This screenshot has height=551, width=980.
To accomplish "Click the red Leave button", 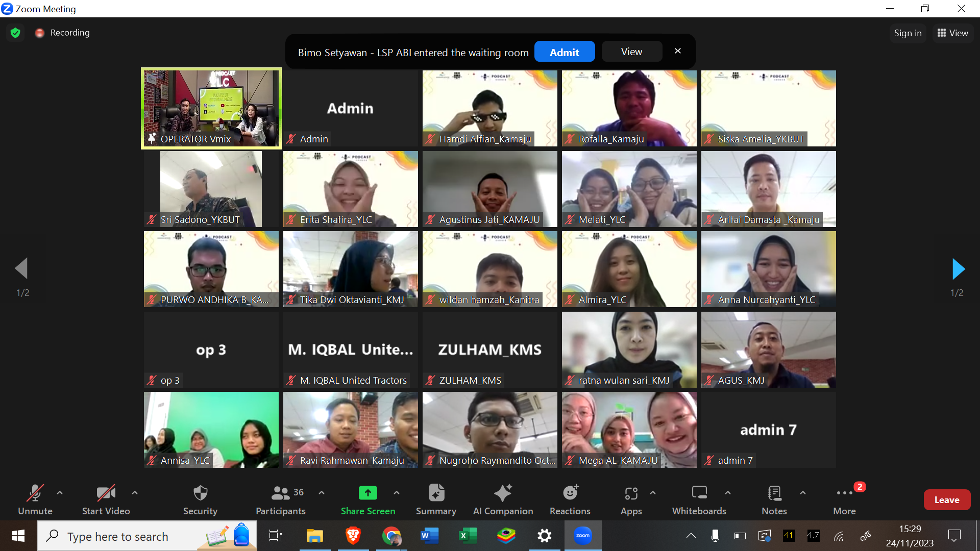I will (x=946, y=500).
